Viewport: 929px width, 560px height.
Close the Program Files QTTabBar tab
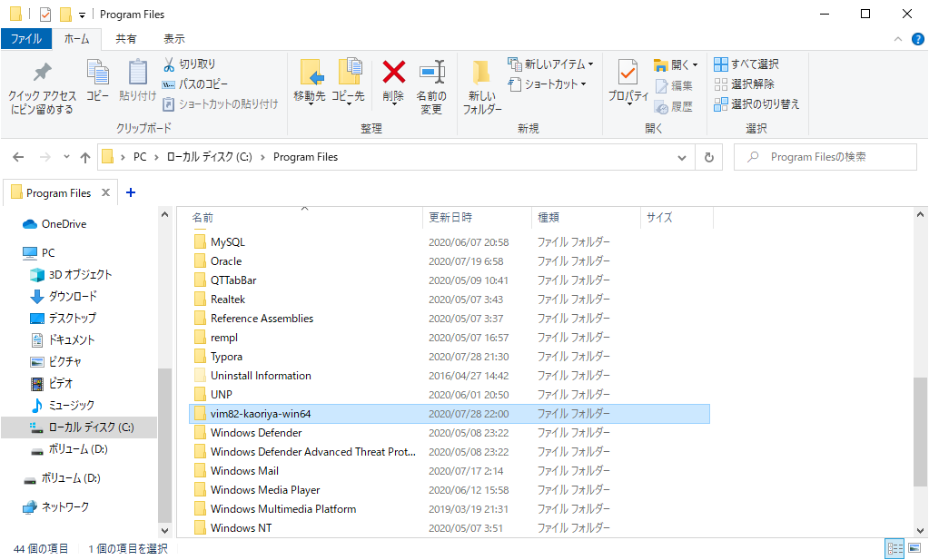point(105,192)
